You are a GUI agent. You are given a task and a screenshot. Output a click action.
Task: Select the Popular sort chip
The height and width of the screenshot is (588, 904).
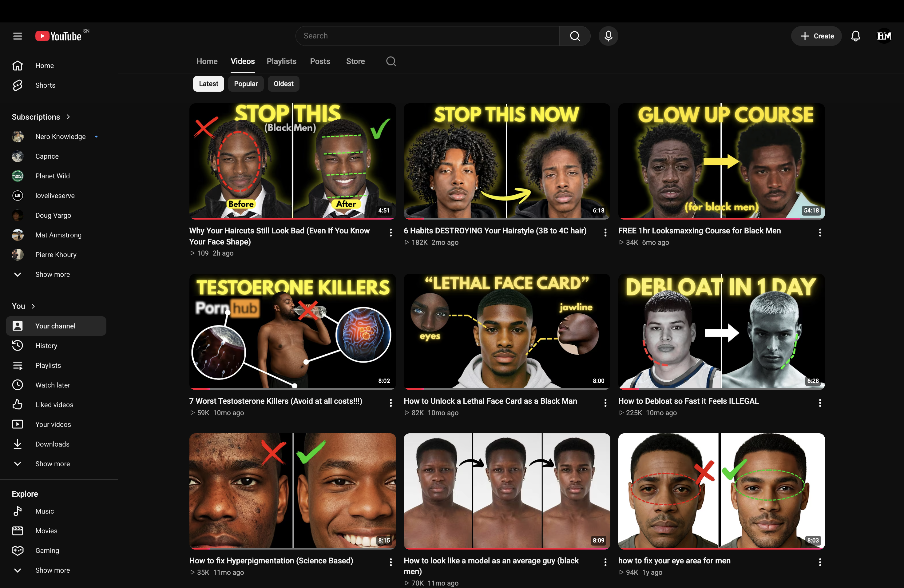[246, 84]
